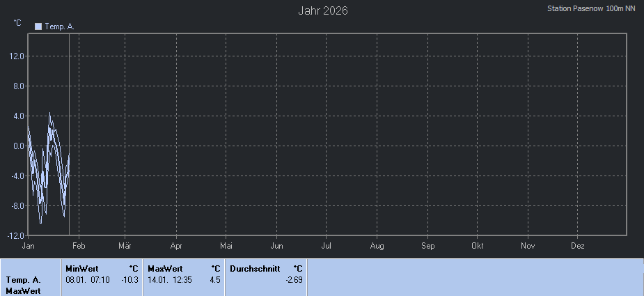Click the minimum value -10.3

(129, 279)
